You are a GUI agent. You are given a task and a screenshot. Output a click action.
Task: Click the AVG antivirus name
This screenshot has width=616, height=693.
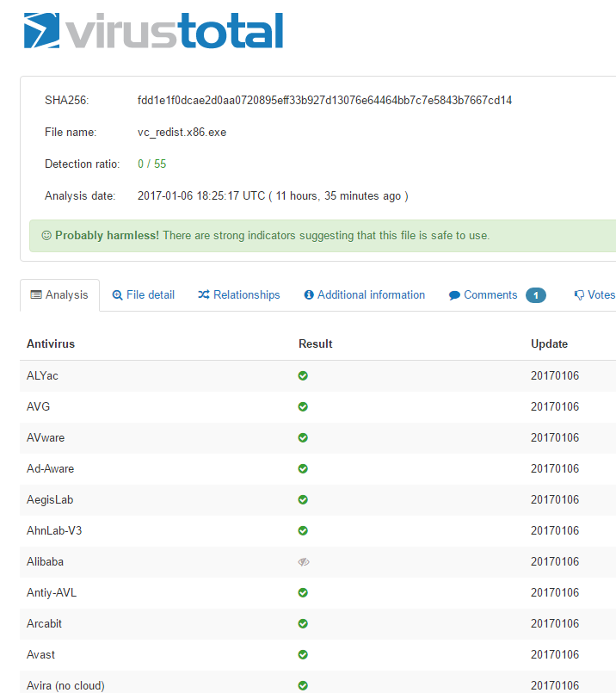tap(39, 406)
